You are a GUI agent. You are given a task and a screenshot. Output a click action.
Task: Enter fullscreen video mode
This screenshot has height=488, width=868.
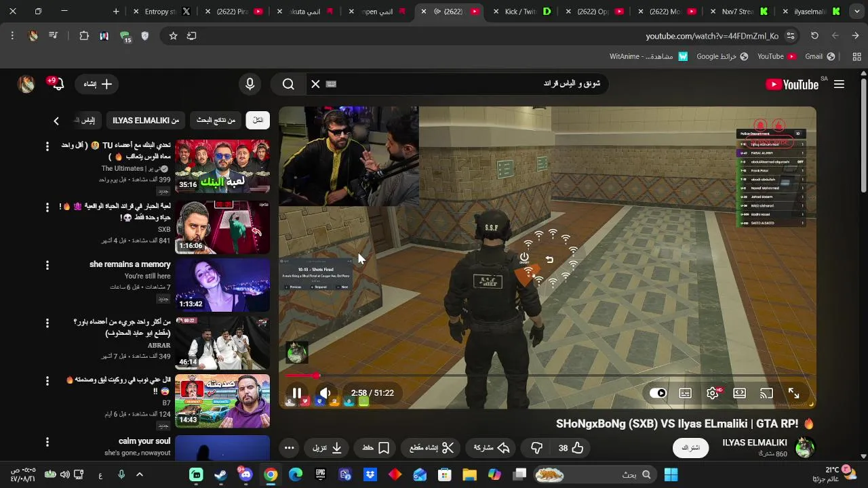pyautogui.click(x=793, y=393)
